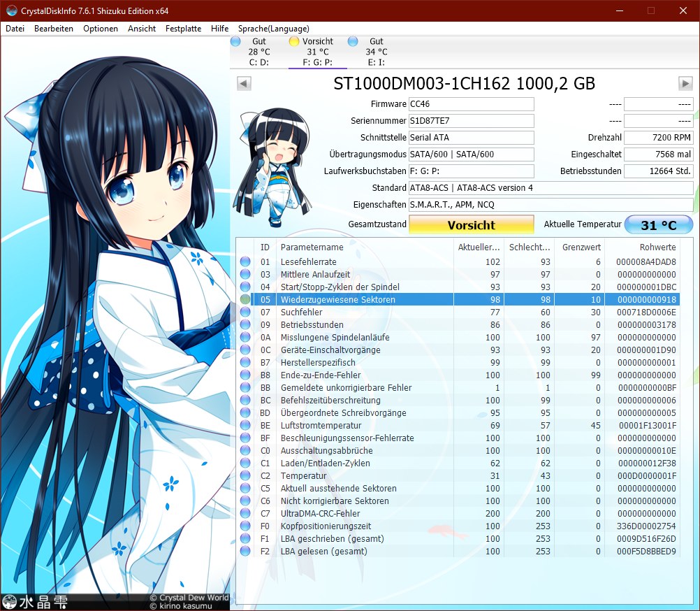
Task: Open the Festplatte menu
Action: (x=183, y=29)
